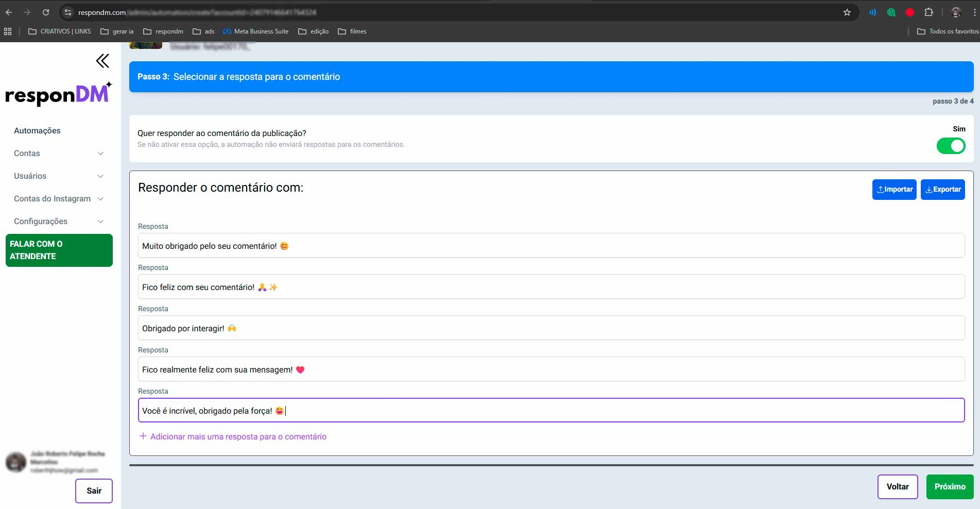Open the Meta Business Suite bookmark
The height and width of the screenshot is (509, 980).
pyautogui.click(x=255, y=31)
